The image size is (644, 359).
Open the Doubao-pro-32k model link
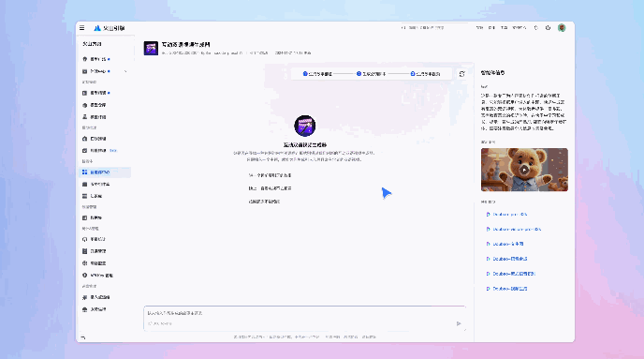pos(506,215)
